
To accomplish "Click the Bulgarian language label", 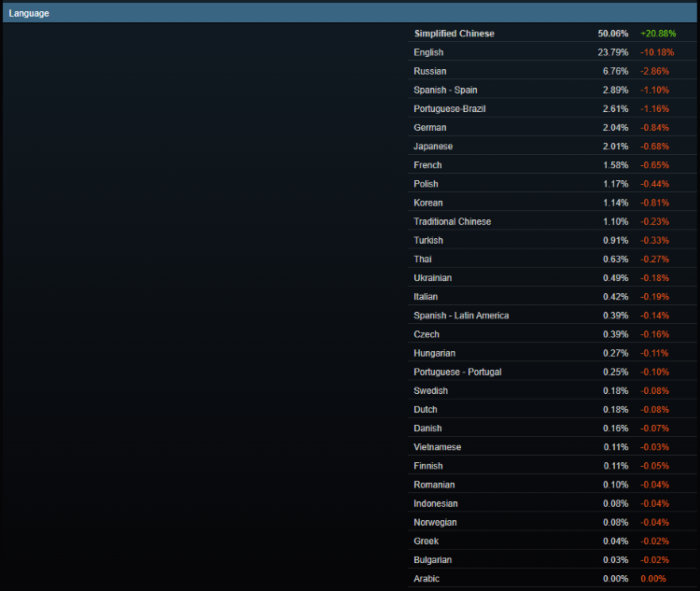I will [x=432, y=559].
